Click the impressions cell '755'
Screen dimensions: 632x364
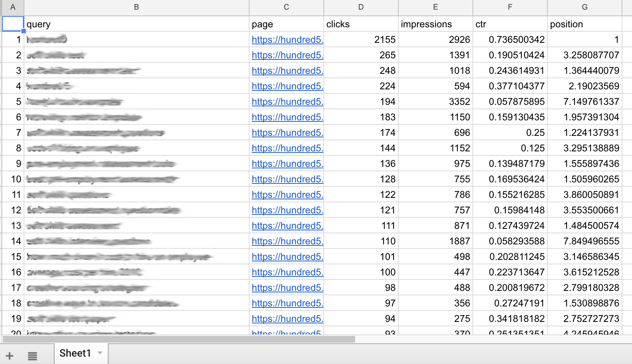click(436, 179)
